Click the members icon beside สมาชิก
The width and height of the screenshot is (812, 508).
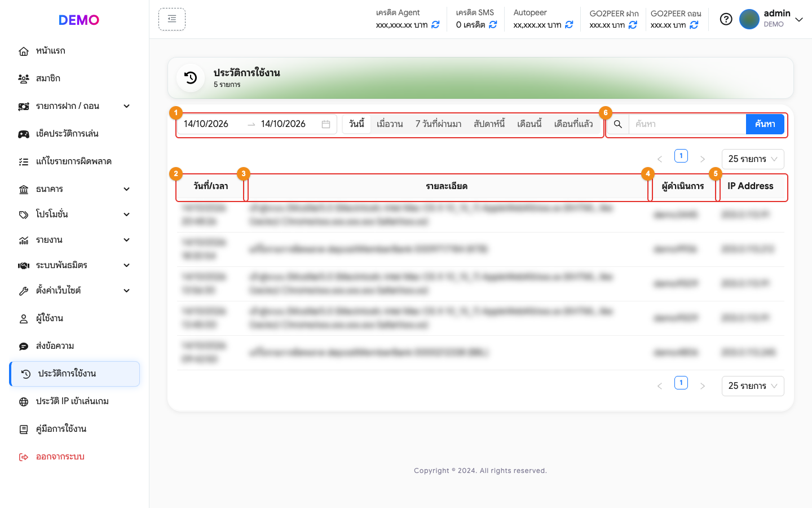(x=24, y=79)
